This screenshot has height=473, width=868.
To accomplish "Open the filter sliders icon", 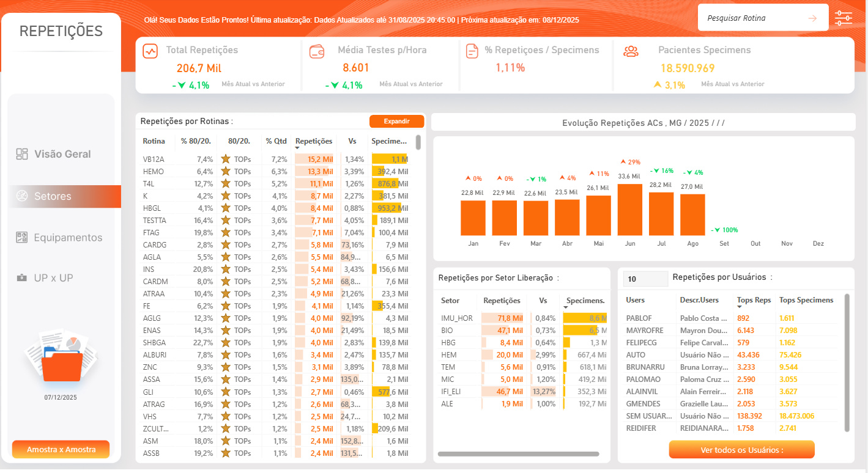I will [x=843, y=18].
